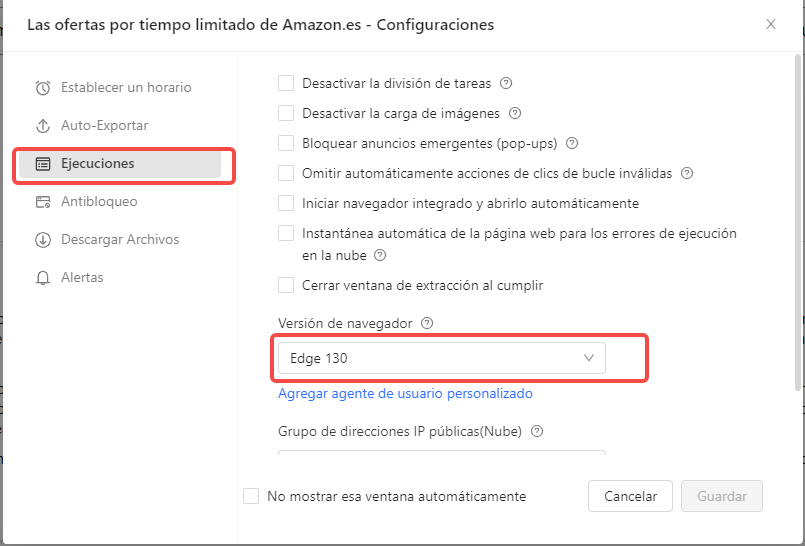Check No mostrar esa ventana automáticamente
Screen dimensions: 805x546
point(251,496)
